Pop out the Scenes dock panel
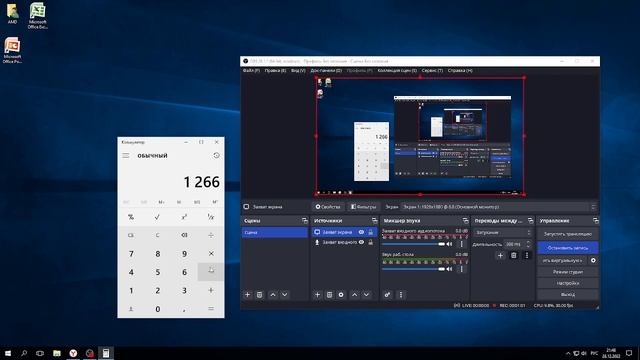 coord(304,220)
